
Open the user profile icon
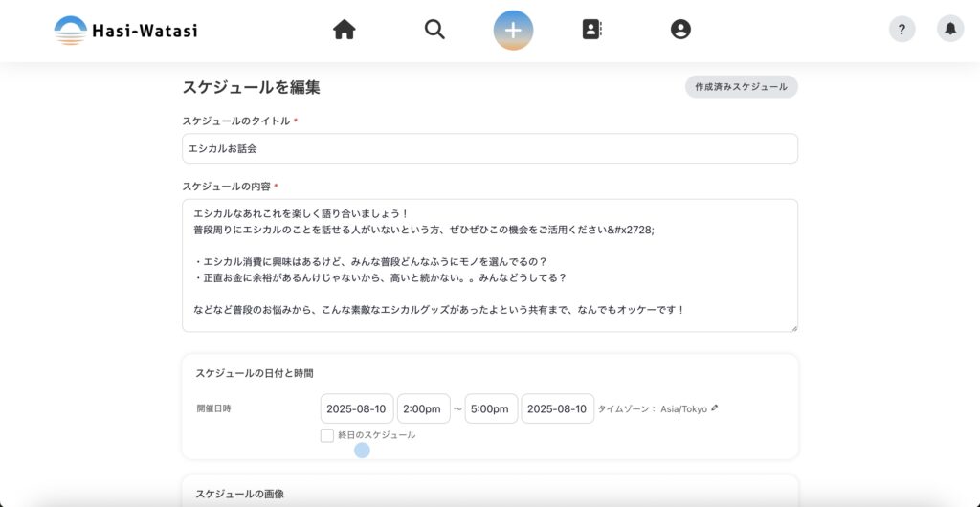click(680, 30)
